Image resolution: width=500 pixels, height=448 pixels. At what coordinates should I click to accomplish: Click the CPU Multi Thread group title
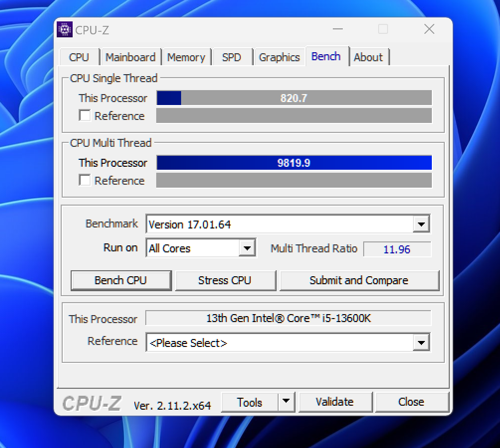[110, 143]
